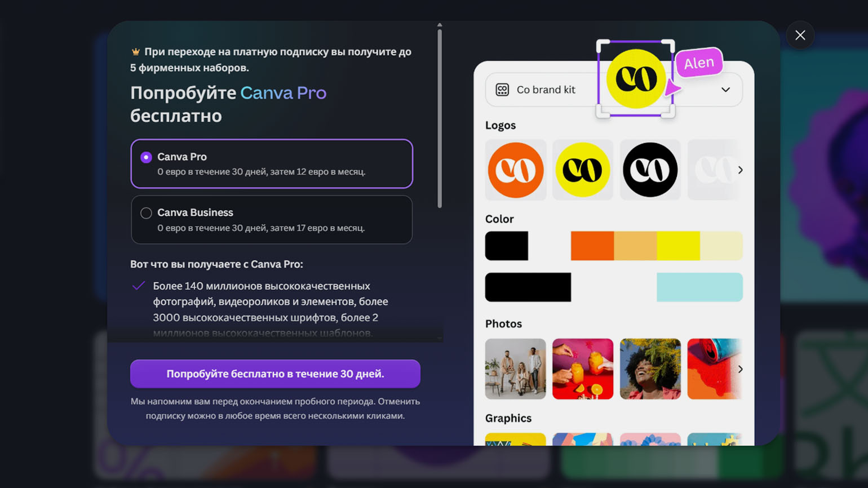868x488 pixels.
Task: Select the black CO logo
Action: point(650,170)
